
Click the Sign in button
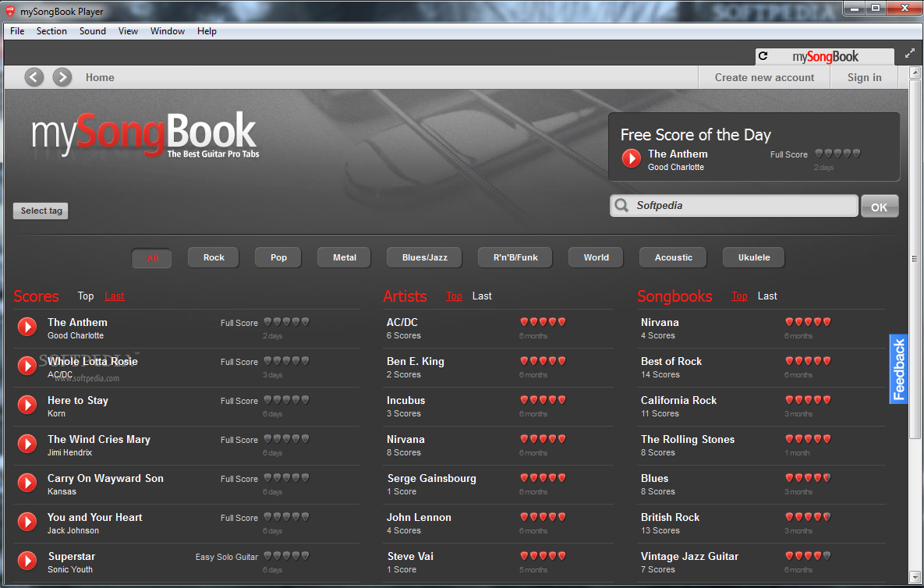(864, 77)
